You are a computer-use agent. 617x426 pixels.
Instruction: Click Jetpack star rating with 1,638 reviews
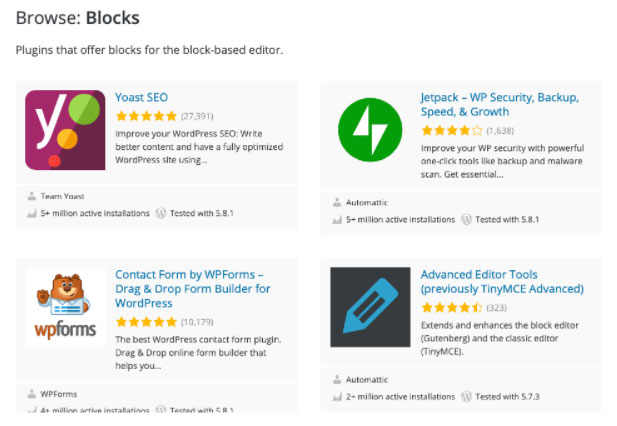pyautogui.click(x=451, y=130)
